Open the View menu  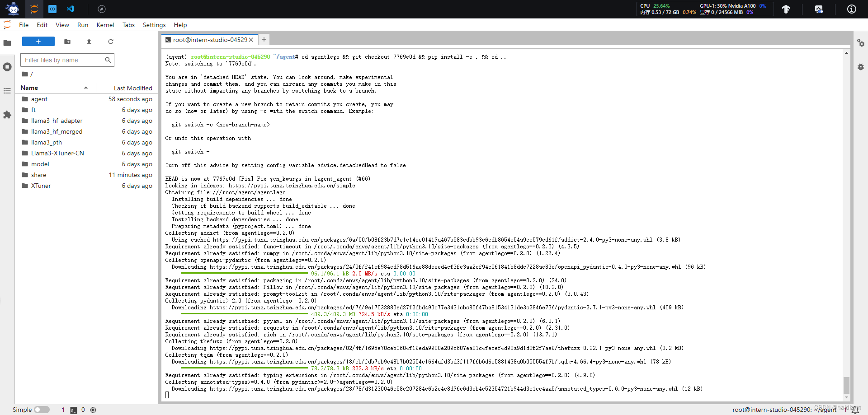pyautogui.click(x=62, y=25)
